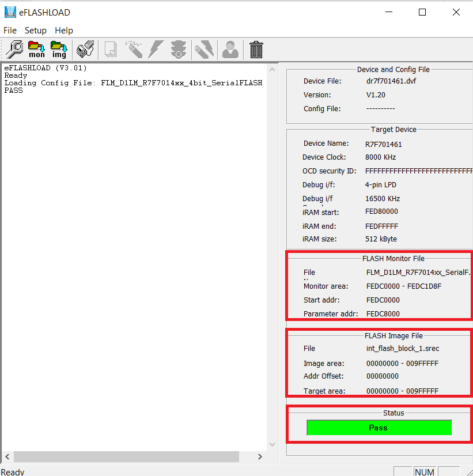Open the File menu
473x476 pixels.
10,31
